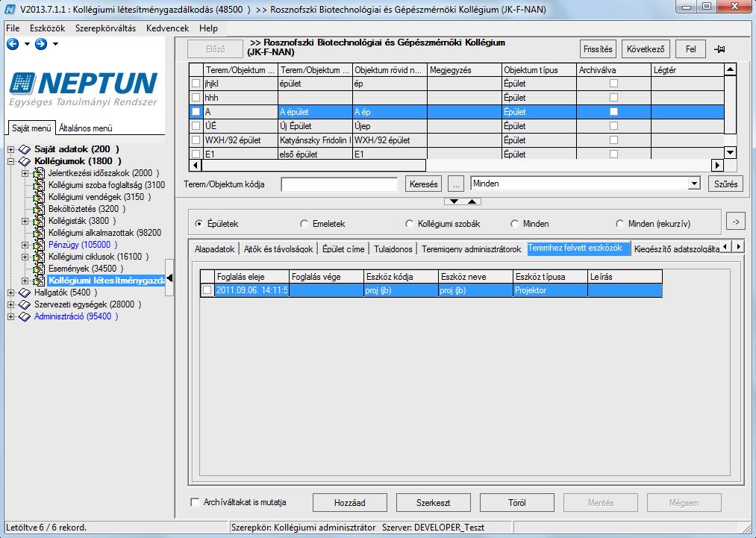Click the up triangle panel splitter arrow
This screenshot has height=538, width=756.
coord(472,201)
